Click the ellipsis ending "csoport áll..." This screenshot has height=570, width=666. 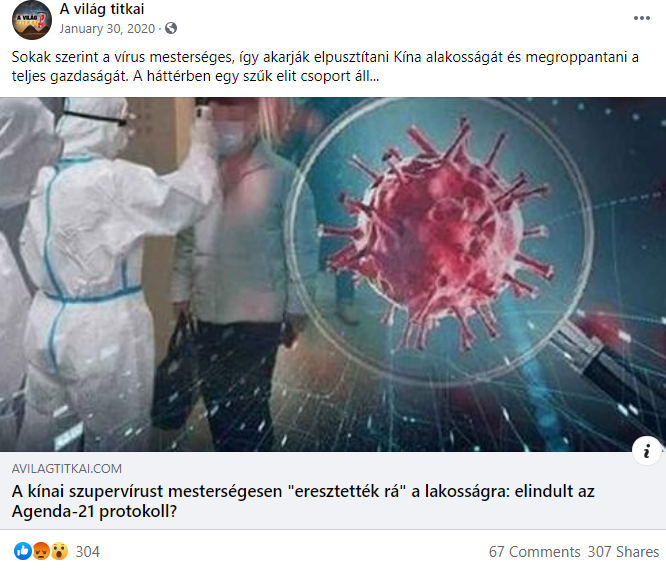pos(374,76)
